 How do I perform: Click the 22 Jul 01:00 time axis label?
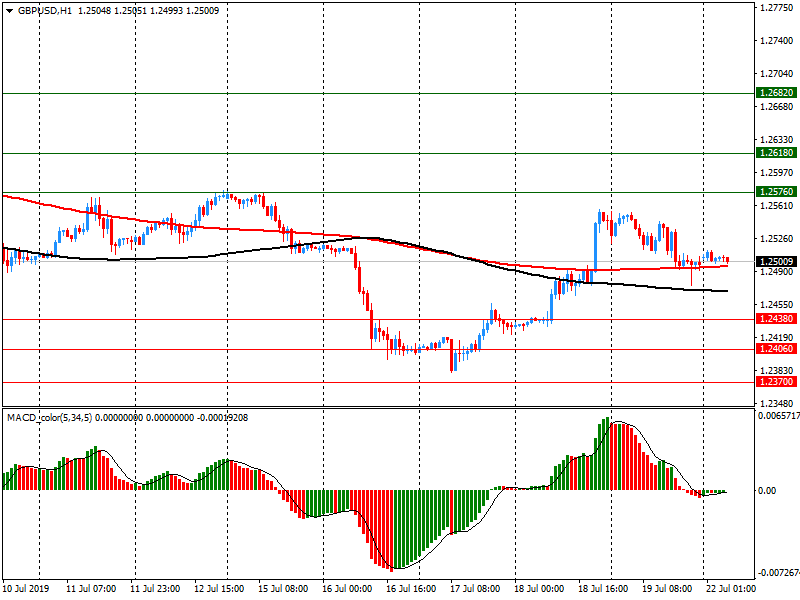click(x=731, y=589)
